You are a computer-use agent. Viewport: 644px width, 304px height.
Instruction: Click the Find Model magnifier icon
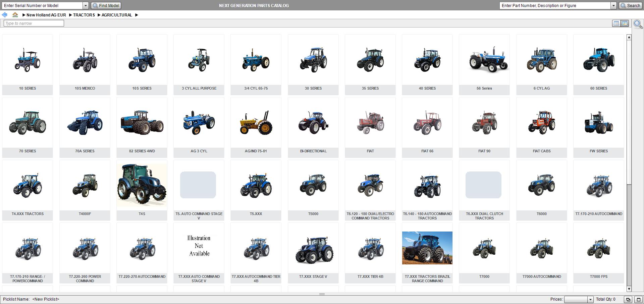[x=95, y=5]
